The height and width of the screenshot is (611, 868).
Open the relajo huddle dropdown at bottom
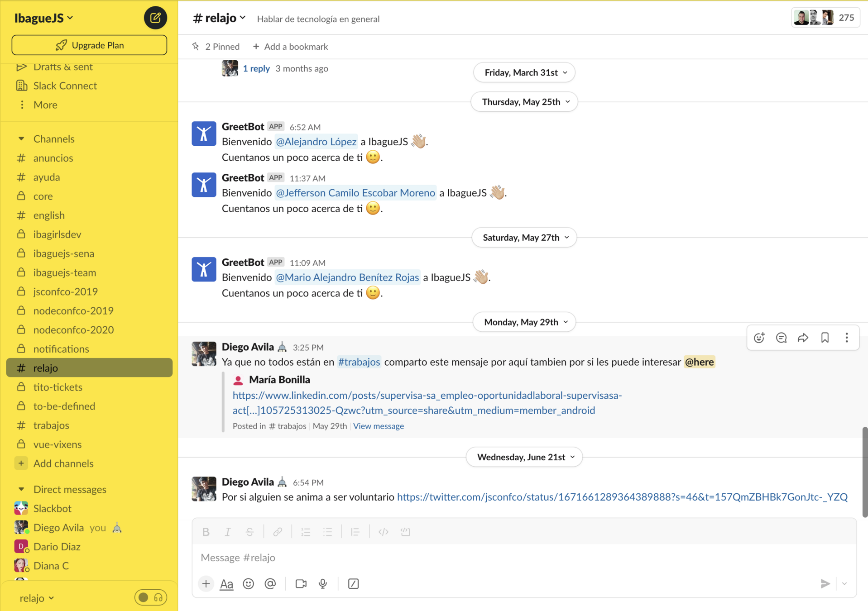coord(37,598)
